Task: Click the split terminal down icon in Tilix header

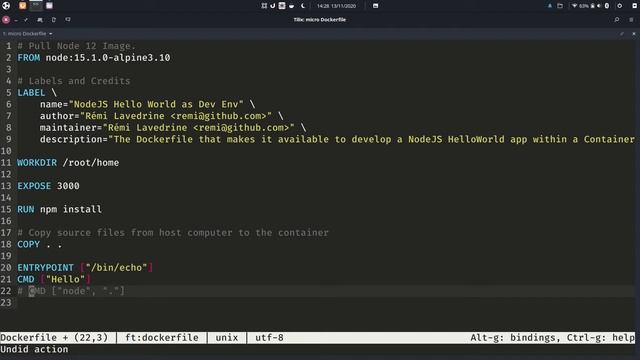Action: 68,20
